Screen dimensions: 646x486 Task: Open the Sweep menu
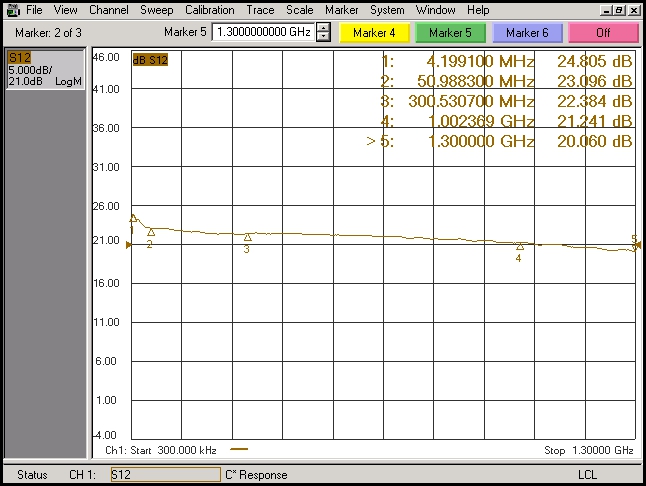(x=156, y=10)
